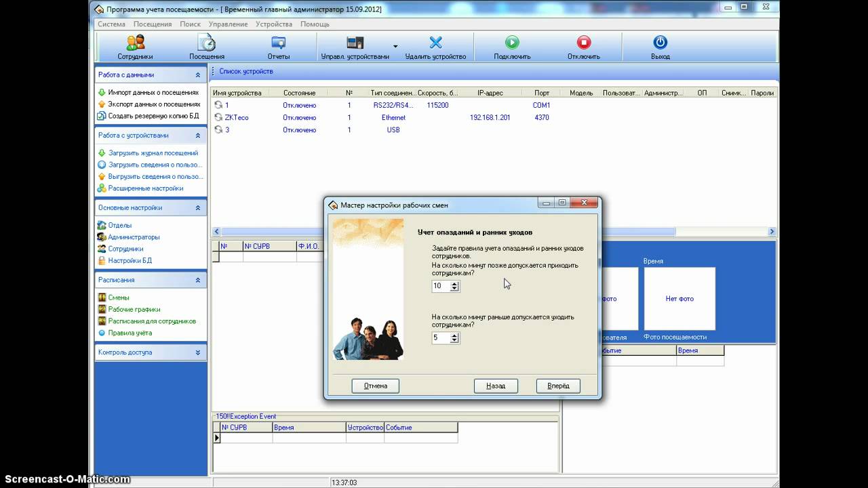Image resolution: width=868 pixels, height=488 pixels.
Task: Click the Назад button in wizard
Action: (x=496, y=386)
